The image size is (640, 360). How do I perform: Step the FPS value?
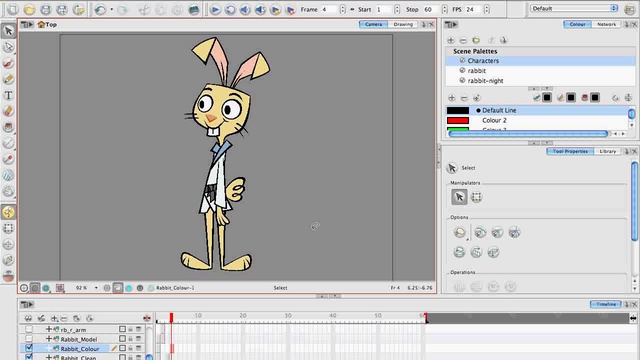(x=487, y=9)
